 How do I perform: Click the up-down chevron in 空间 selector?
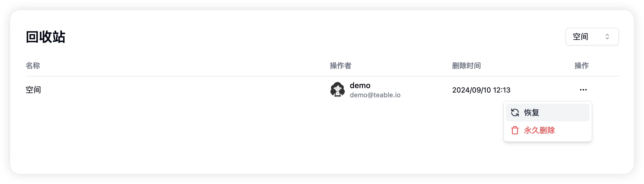607,37
